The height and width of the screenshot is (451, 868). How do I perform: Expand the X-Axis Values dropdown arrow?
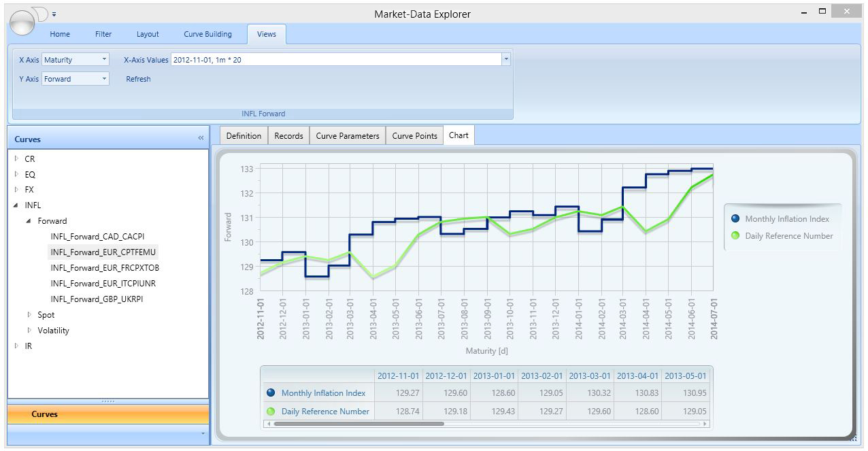(x=506, y=60)
